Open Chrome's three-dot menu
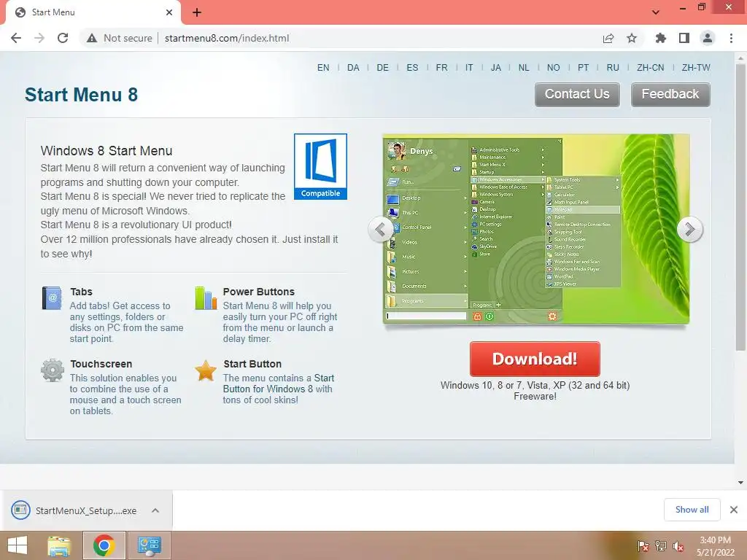 coord(731,38)
